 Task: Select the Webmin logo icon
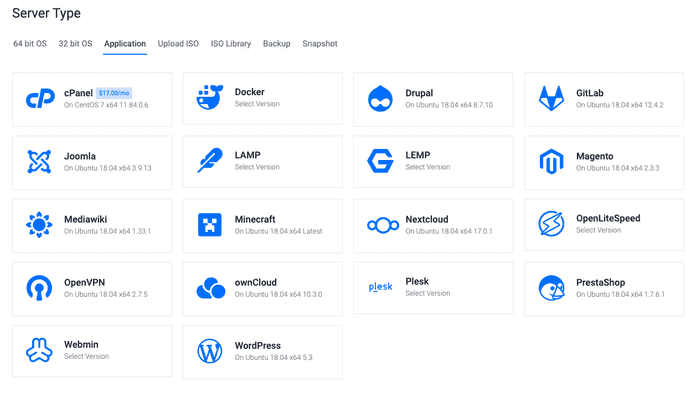(39, 350)
